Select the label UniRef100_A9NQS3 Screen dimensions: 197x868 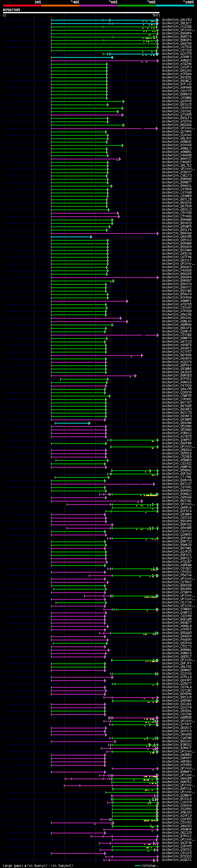click(177, 61)
